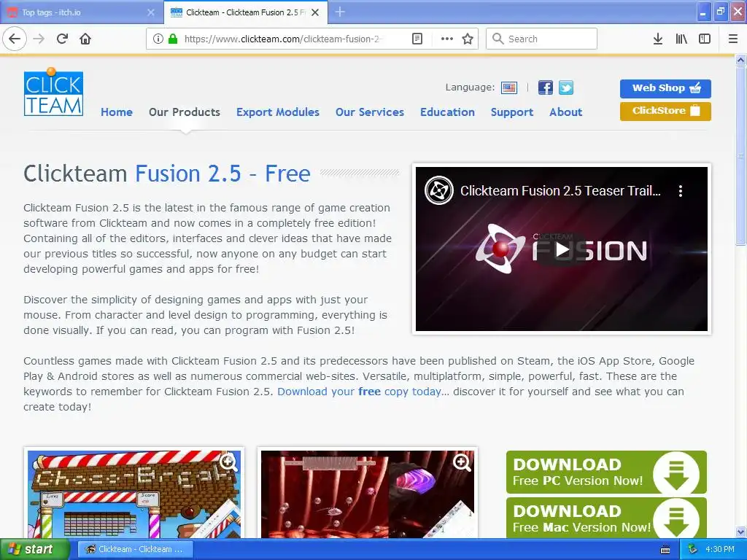
Task: Click the system tray network icon
Action: point(692,549)
